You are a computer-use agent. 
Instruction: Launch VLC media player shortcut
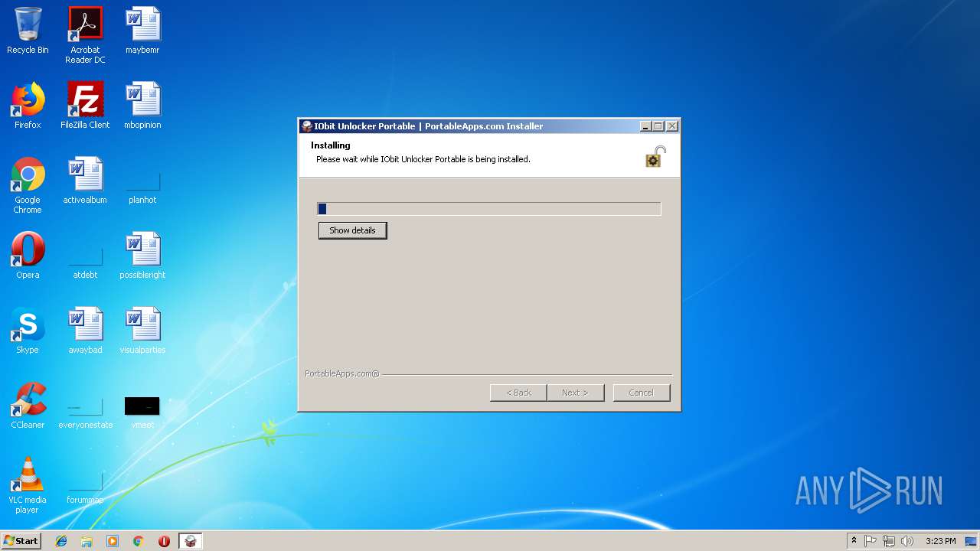(28, 485)
